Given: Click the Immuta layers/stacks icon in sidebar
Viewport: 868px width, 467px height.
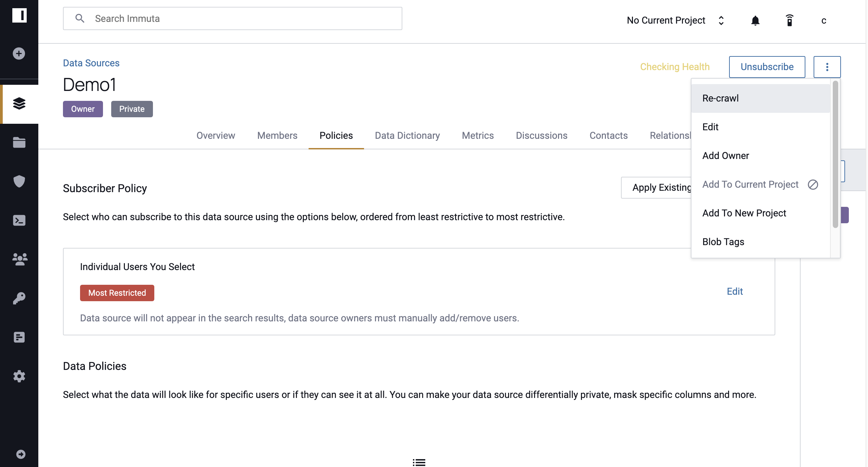Looking at the screenshot, I should coord(19,104).
